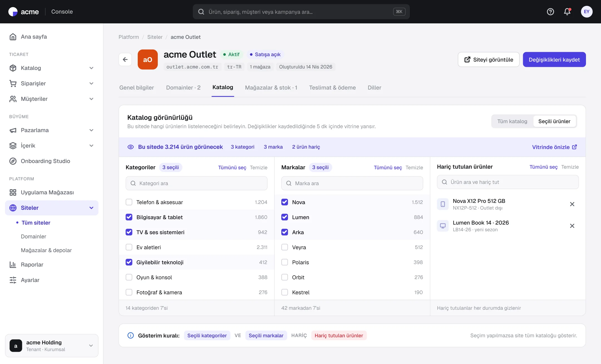Screen dimensions: 601x364
Task: Open the acme Holding tenant switcher
Action: 52,346
